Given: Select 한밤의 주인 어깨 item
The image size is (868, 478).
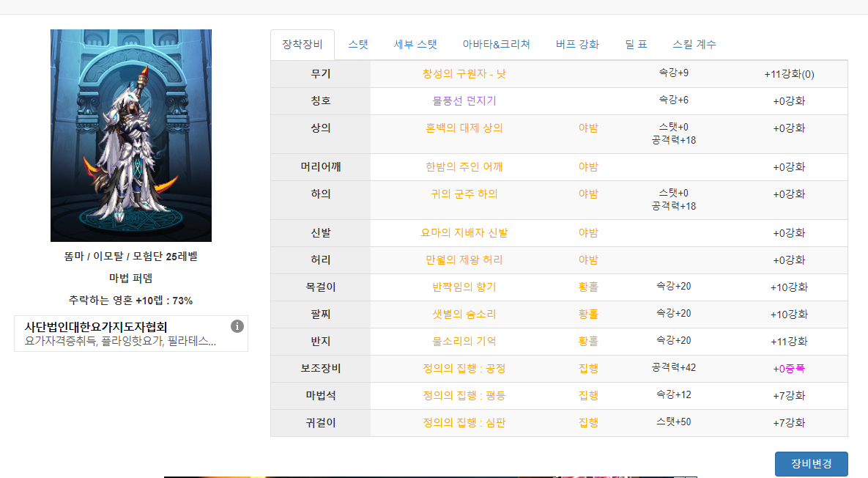Looking at the screenshot, I should coord(464,166).
